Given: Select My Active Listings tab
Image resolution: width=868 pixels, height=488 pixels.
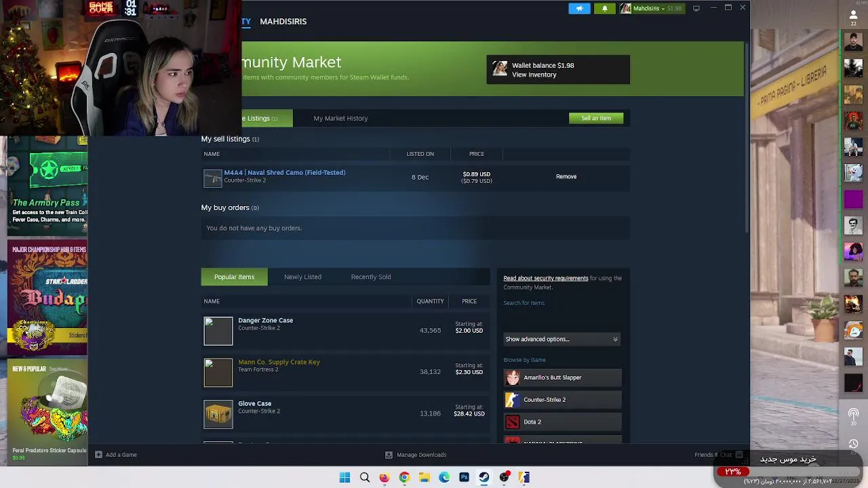Looking at the screenshot, I should coord(267,118).
